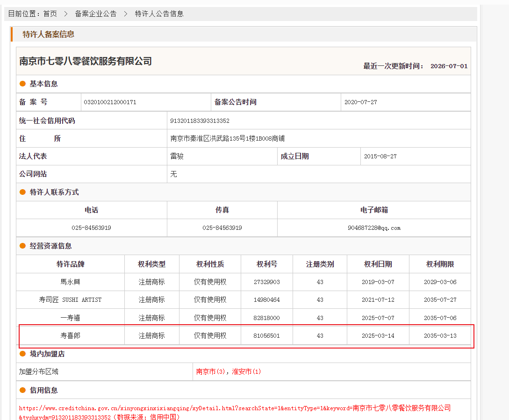
Task: Click 法人代表 field label
Action: tap(33, 157)
